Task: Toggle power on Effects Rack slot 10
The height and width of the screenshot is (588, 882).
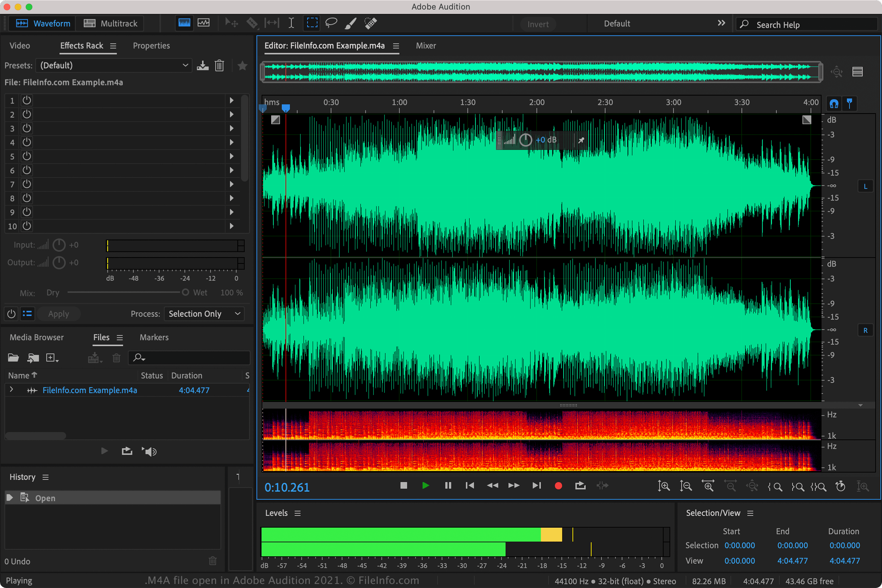Action: pos(26,226)
